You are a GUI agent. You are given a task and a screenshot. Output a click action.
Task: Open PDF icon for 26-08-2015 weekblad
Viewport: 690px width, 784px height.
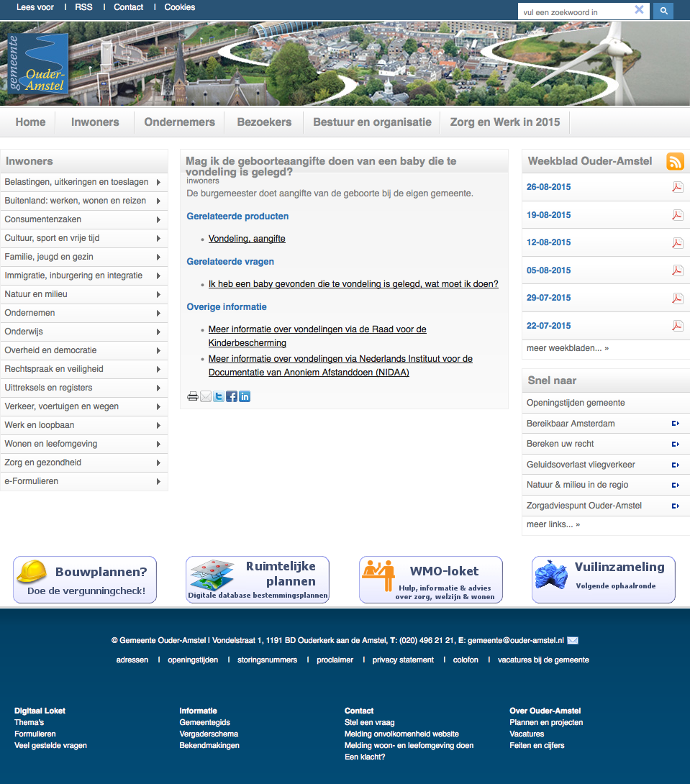point(678,187)
